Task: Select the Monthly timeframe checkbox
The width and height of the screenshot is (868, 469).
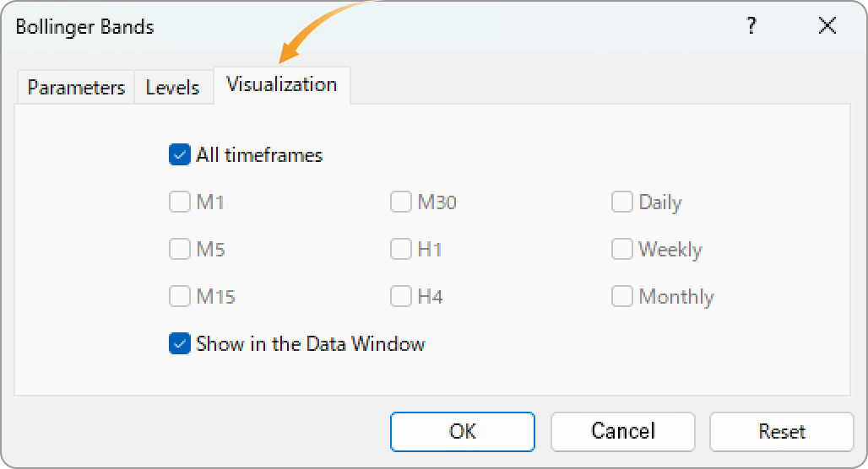Action: point(622,296)
